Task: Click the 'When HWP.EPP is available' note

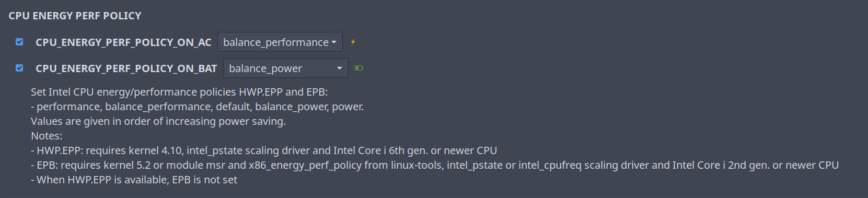Action: point(134,180)
